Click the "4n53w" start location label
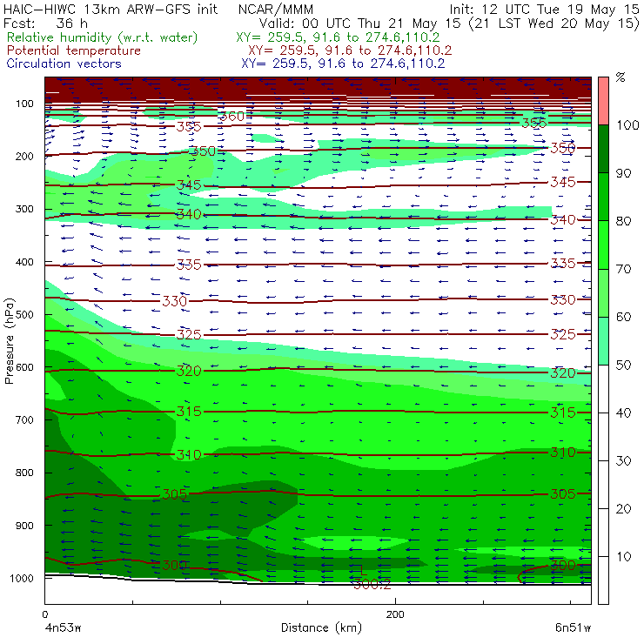The height and width of the screenshot is (644, 644). point(63,628)
